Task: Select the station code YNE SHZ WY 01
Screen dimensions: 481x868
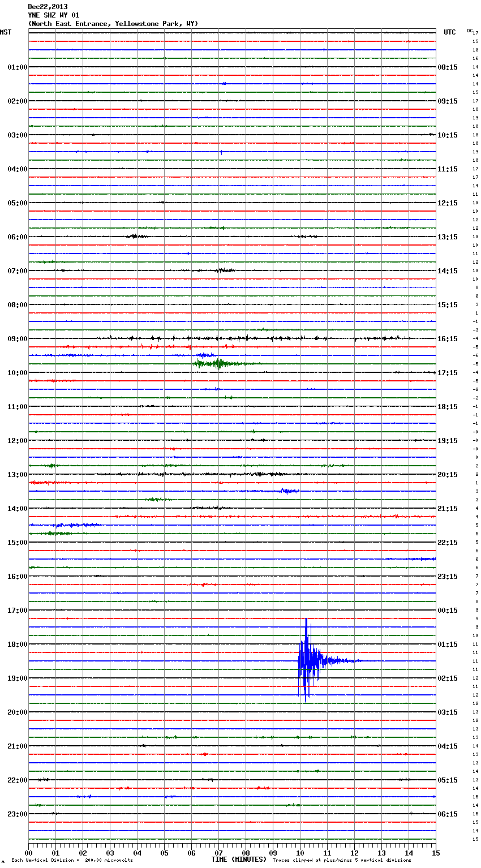Action: [x=54, y=15]
